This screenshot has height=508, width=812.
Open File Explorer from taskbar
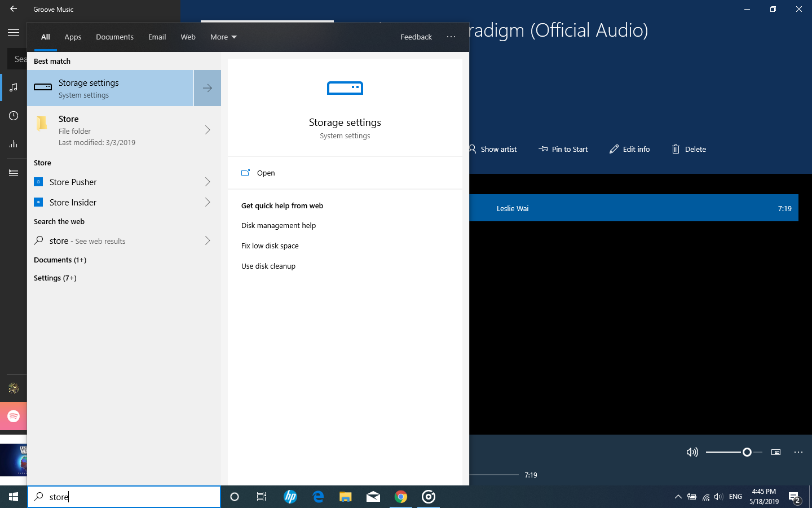point(346,497)
